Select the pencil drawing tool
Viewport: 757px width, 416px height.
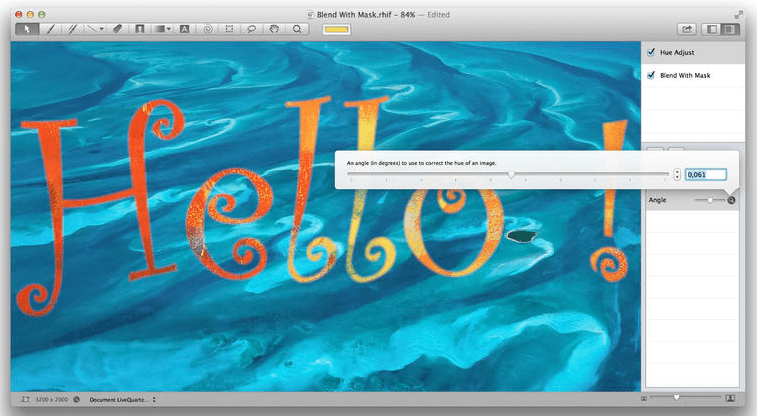pyautogui.click(x=50, y=29)
